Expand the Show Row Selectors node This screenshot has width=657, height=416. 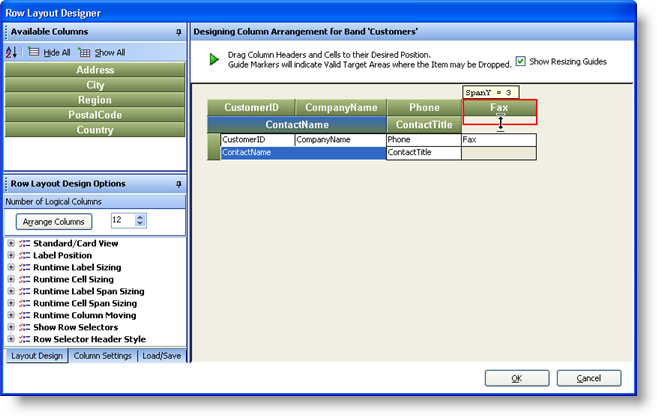coord(11,327)
